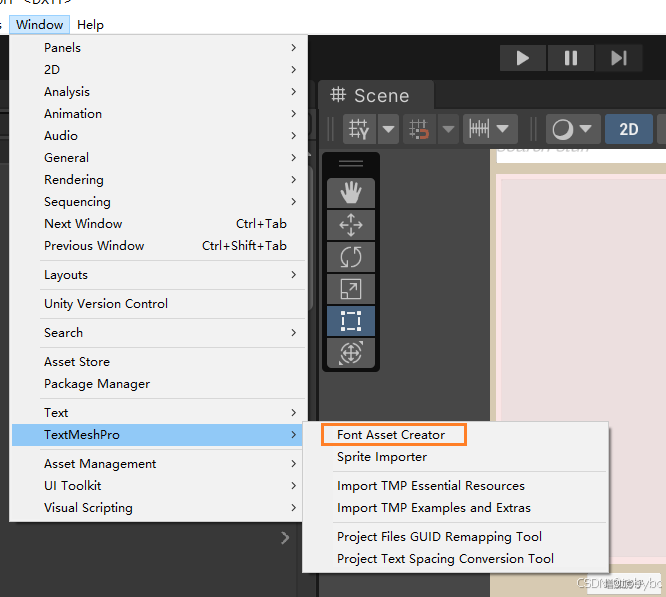666x597 pixels.
Task: Open the Window menu
Action: pyautogui.click(x=40, y=25)
